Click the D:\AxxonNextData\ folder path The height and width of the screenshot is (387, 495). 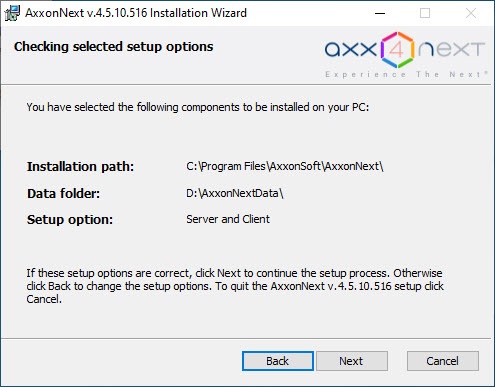(235, 193)
